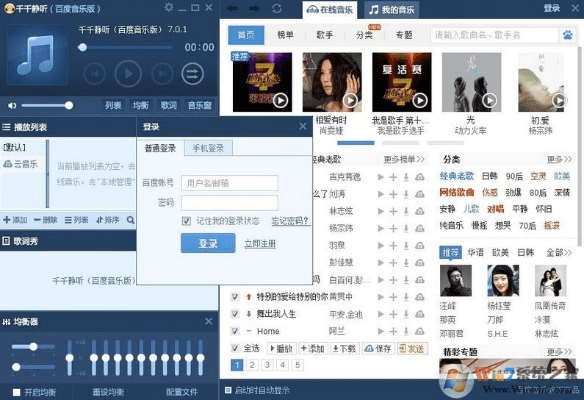Click the 发送 send button

click(x=412, y=349)
